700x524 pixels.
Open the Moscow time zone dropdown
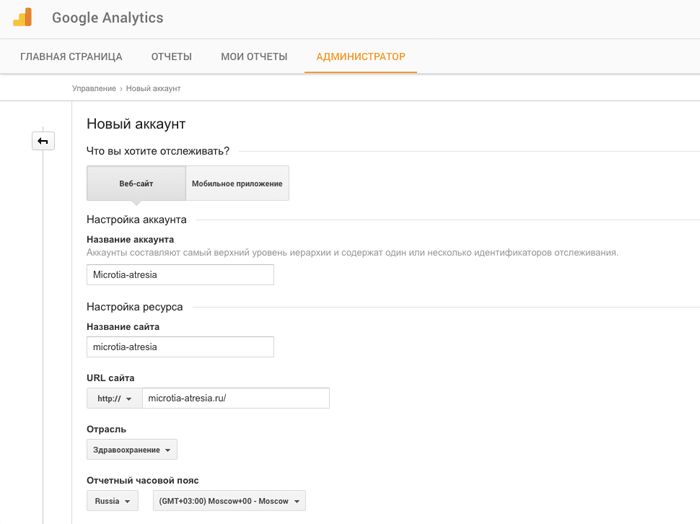pos(229,501)
